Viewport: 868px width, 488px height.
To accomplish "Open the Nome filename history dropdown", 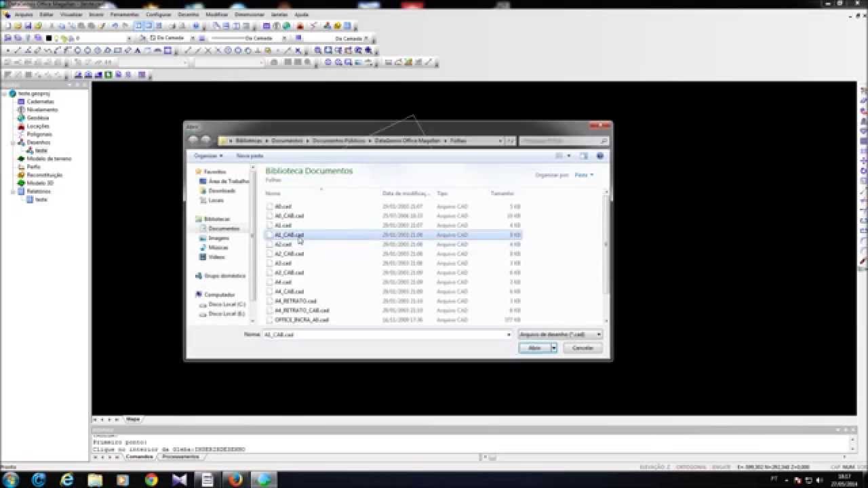I will pos(509,334).
